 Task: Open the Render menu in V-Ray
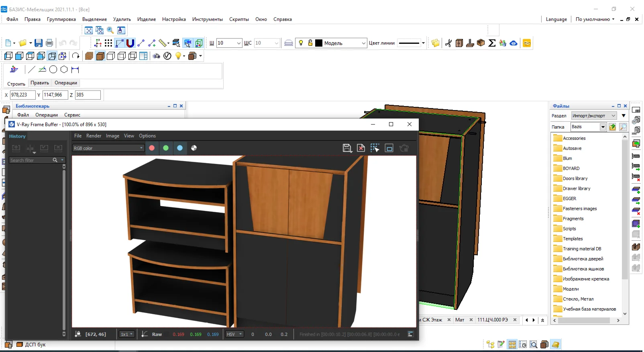pyautogui.click(x=94, y=136)
